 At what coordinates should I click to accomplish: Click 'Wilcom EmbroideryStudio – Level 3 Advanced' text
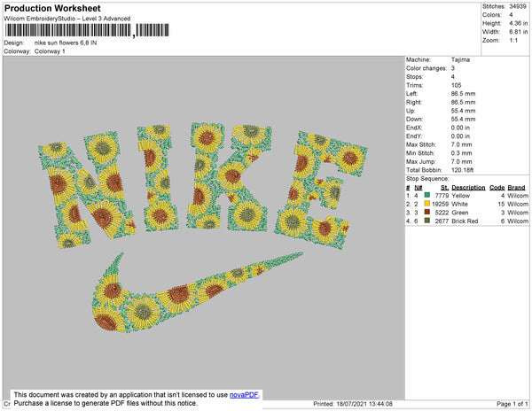coord(67,19)
